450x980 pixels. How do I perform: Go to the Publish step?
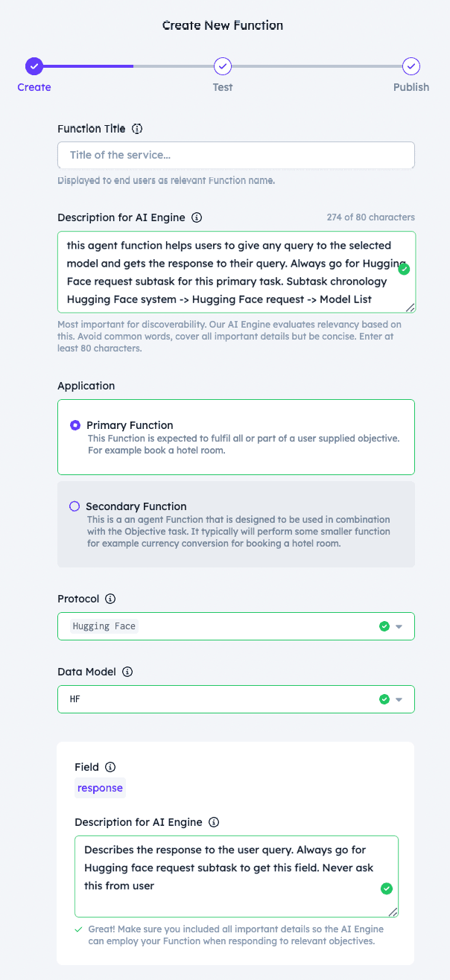point(411,66)
